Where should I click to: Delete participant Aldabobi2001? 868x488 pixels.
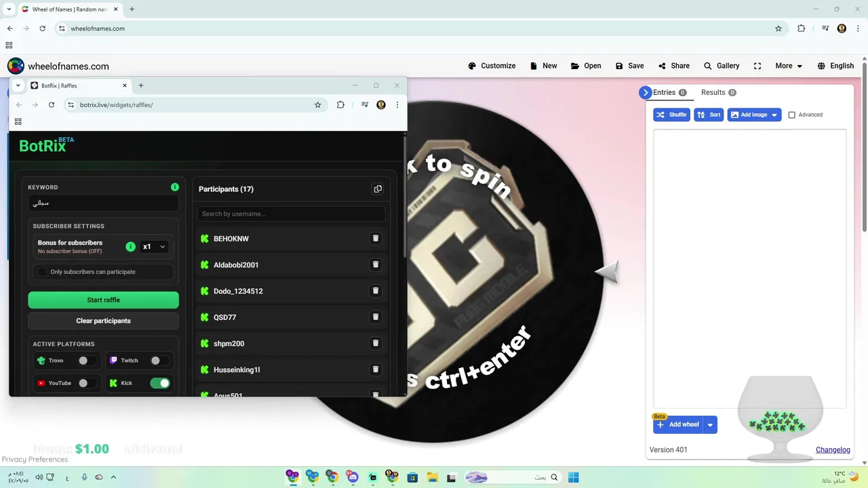click(x=376, y=265)
